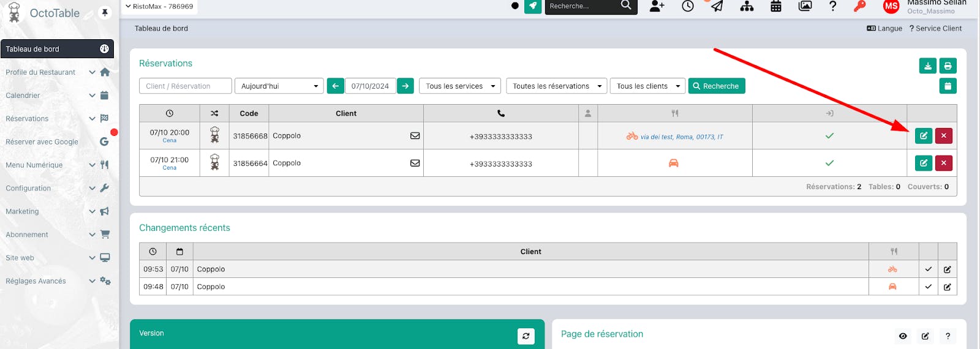The image size is (980, 349).
Task: Open edit icon for 09:53 change row
Action: click(x=948, y=269)
